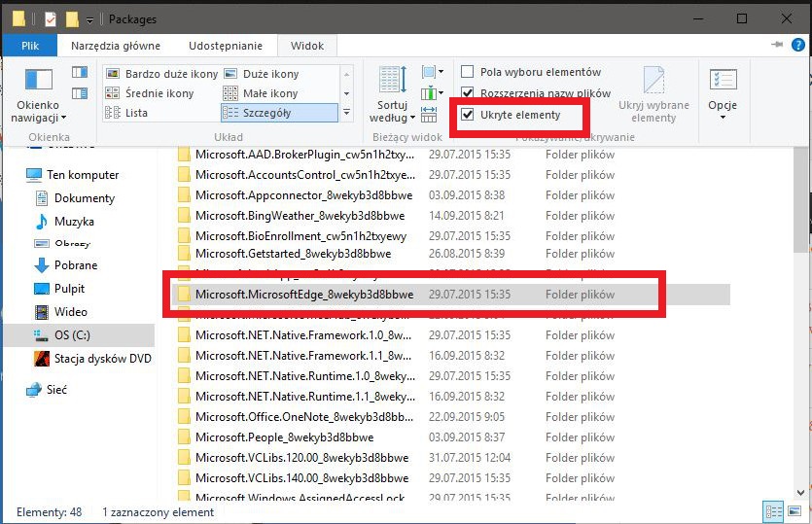812x524 pixels.
Task: Select Średnie ikony layout
Action: pos(150,93)
